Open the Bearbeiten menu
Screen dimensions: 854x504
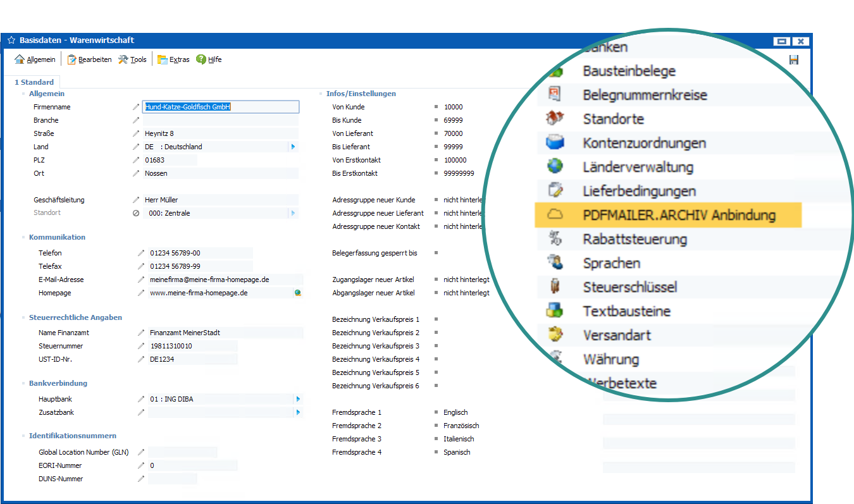(89, 59)
